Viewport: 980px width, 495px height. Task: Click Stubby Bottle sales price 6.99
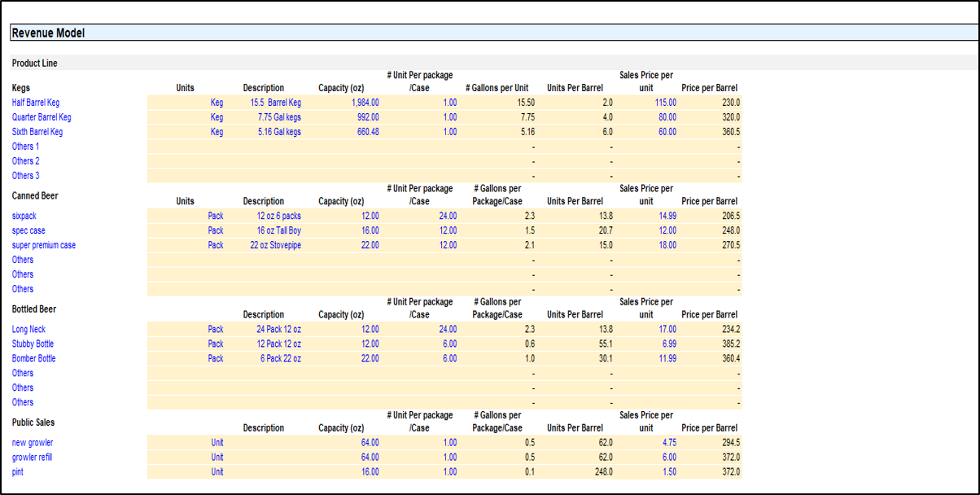pos(666,344)
